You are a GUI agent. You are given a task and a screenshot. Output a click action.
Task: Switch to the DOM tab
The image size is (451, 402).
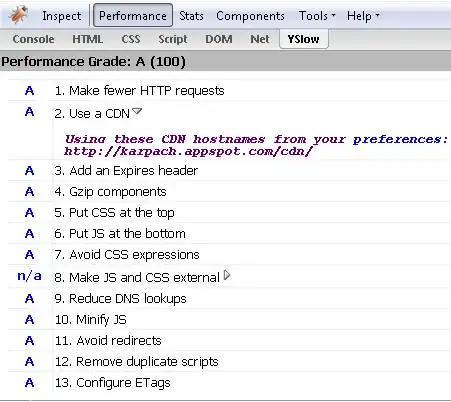tap(219, 39)
